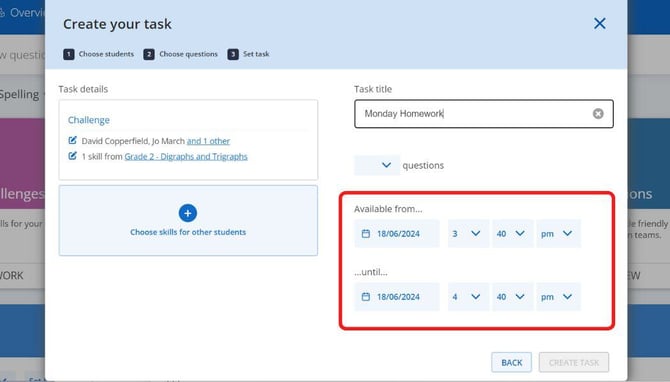670x382 pixels.
Task: Click the Available from date 18/06/2024
Action: click(398, 234)
